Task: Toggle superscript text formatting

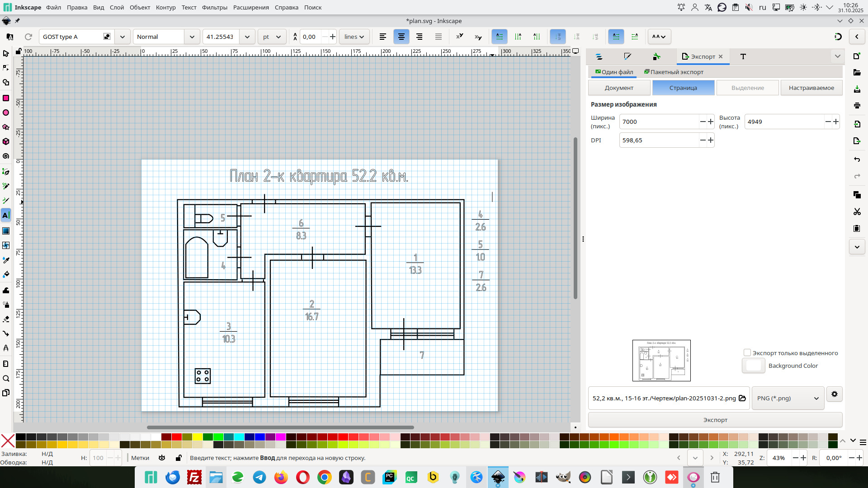Action: 459,37
